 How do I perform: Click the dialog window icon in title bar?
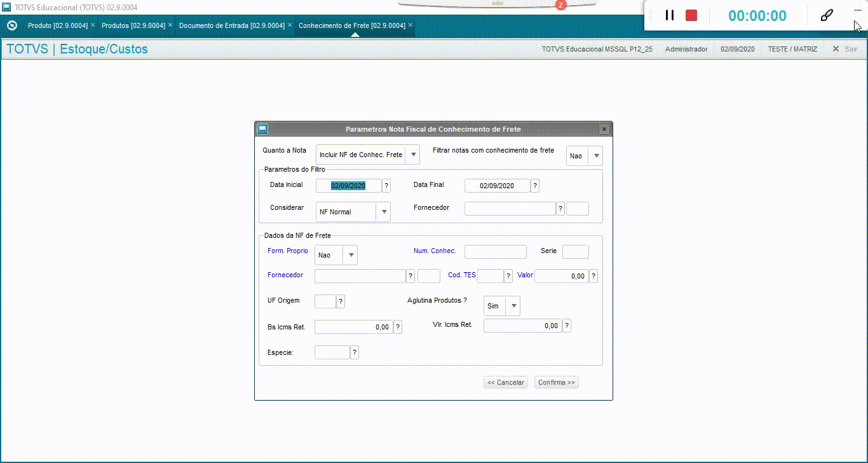tap(262, 128)
